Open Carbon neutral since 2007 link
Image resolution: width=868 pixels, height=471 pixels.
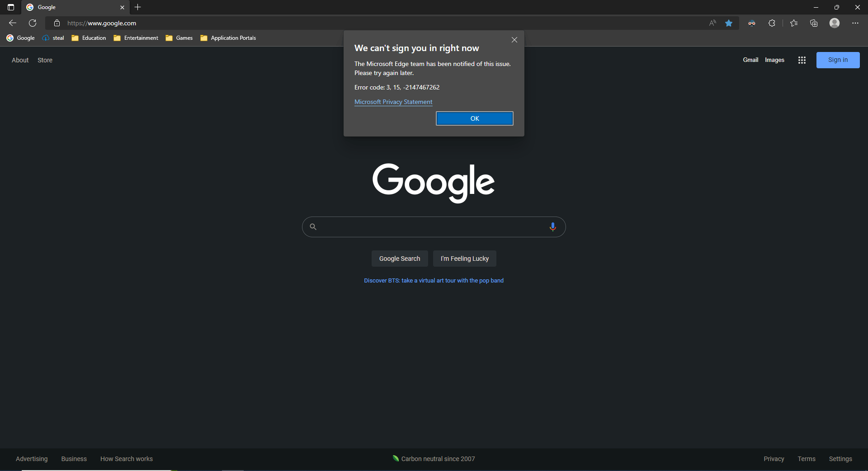[434, 459]
